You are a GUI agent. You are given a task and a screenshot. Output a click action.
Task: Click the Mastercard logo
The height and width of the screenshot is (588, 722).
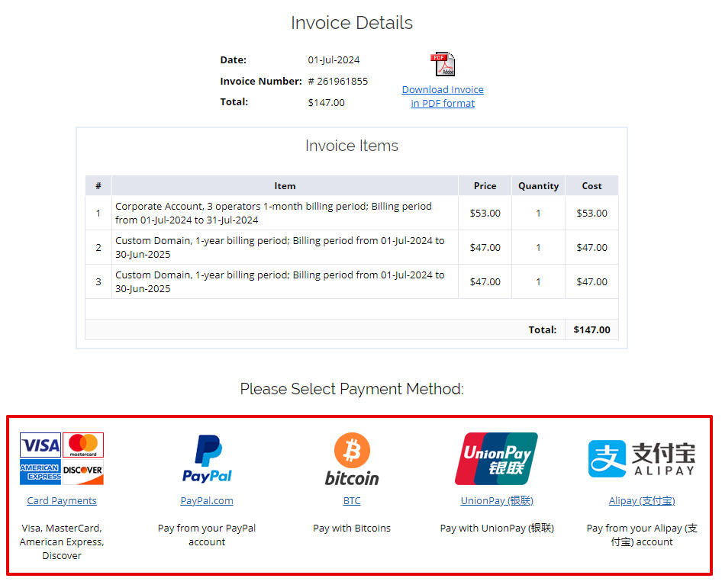83,445
